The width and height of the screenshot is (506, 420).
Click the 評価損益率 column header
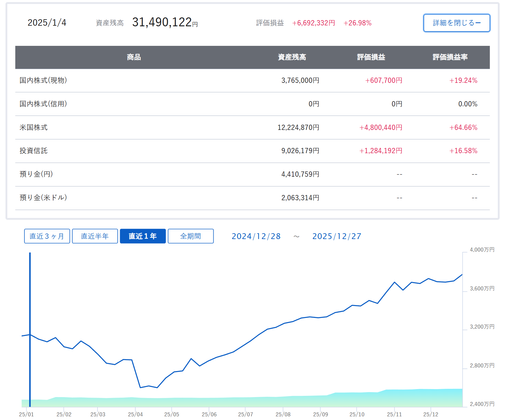[450, 57]
